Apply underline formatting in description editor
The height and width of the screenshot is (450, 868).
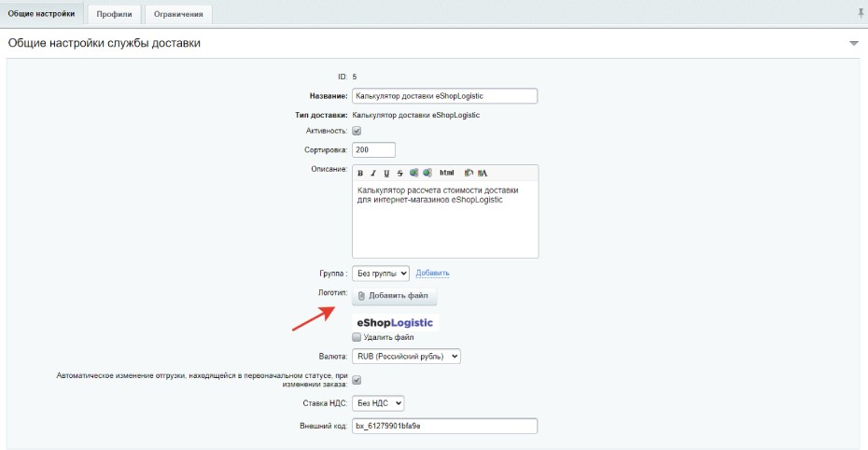pos(386,174)
